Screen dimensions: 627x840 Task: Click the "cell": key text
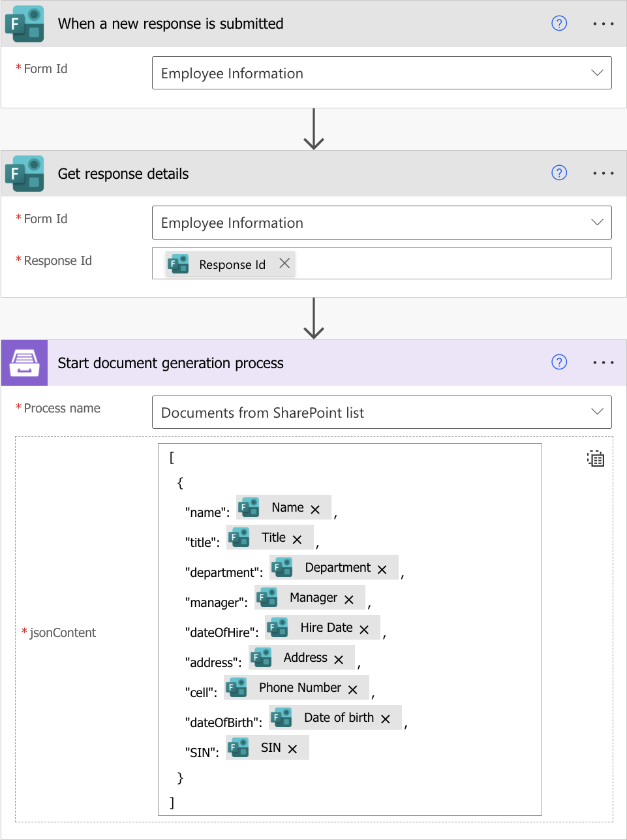click(x=201, y=692)
